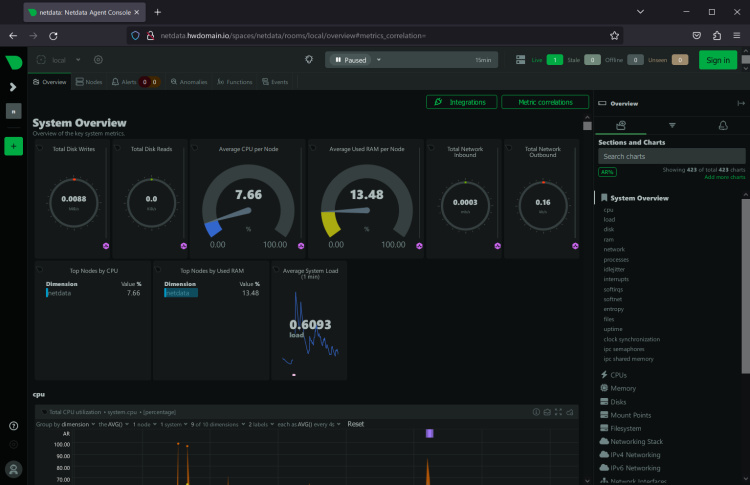Click the Metric correlations button

click(545, 102)
